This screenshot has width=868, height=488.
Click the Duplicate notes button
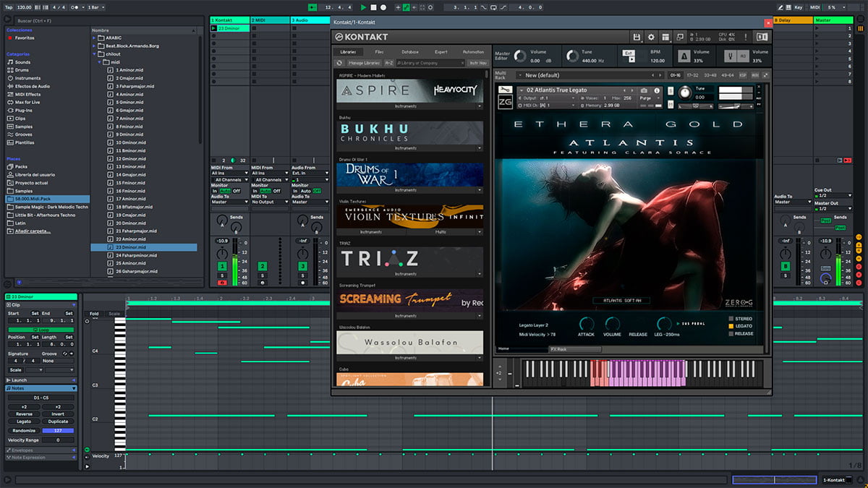point(58,421)
